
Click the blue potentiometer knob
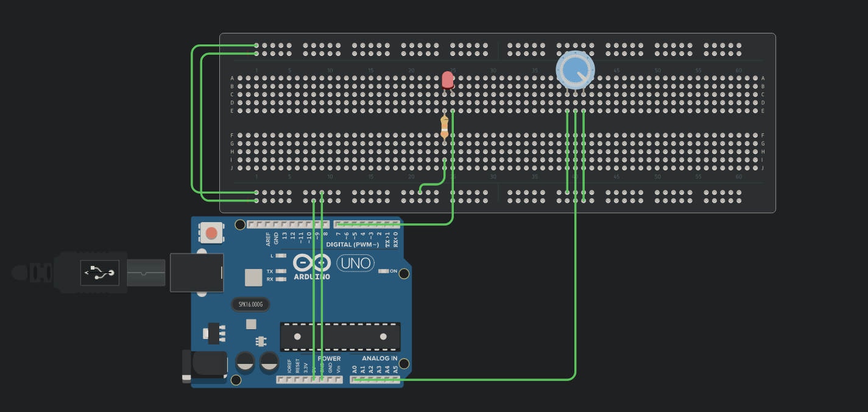pyautogui.click(x=574, y=69)
